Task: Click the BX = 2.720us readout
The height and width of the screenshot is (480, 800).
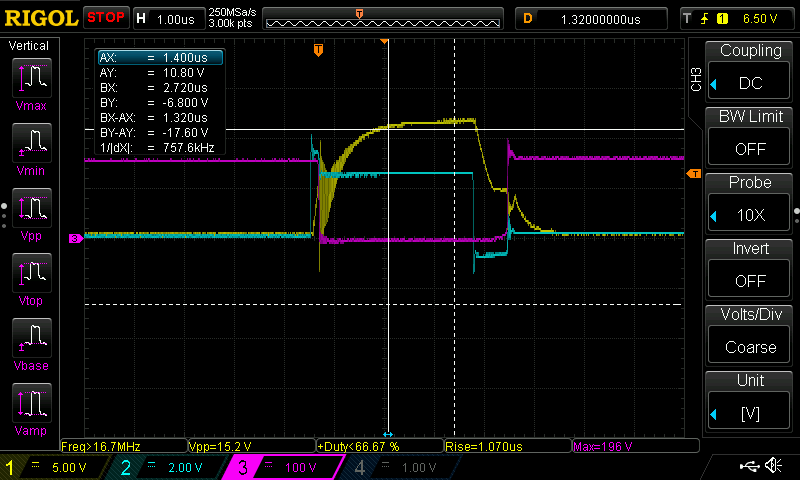Action: tap(154, 87)
